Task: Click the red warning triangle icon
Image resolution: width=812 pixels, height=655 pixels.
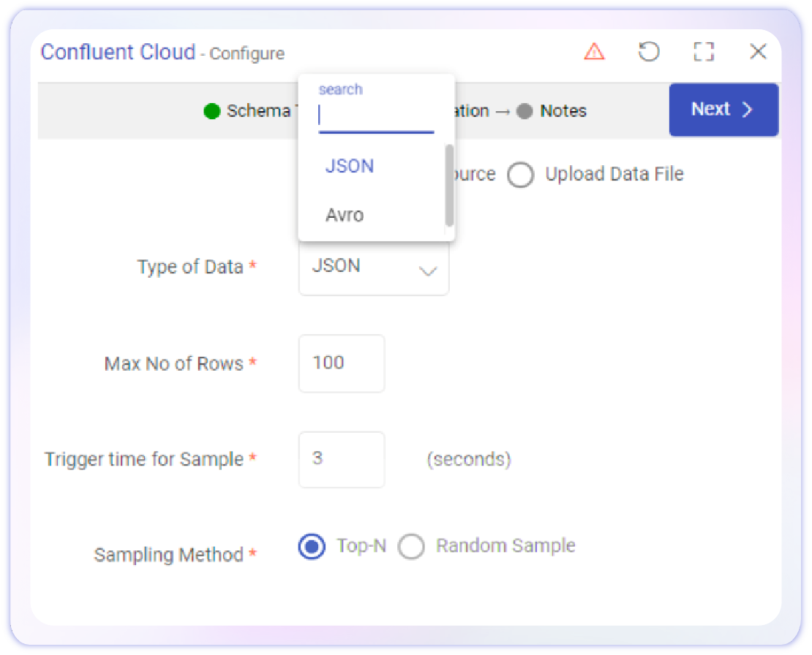Action: [594, 52]
